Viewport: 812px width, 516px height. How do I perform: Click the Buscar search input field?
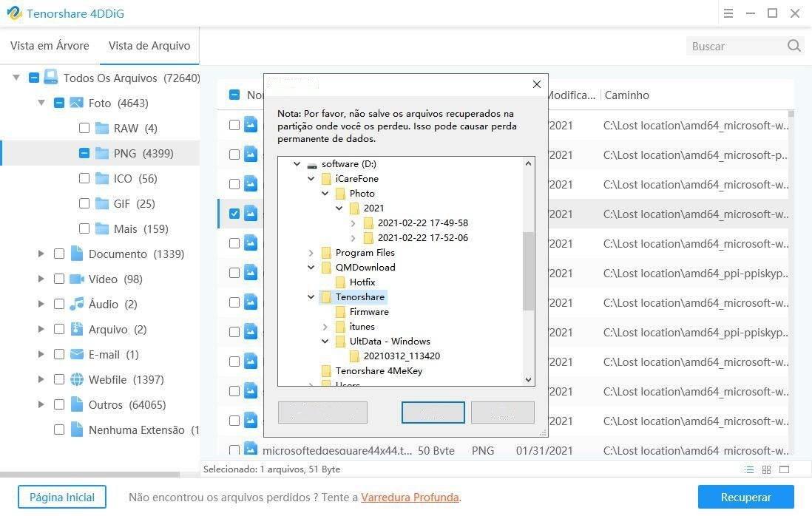734,46
